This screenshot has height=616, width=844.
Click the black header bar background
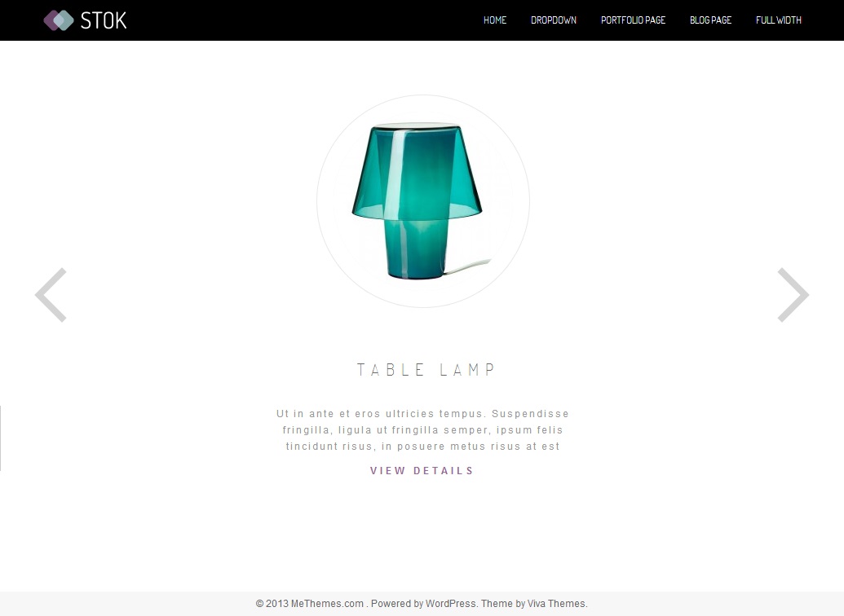coord(302,20)
